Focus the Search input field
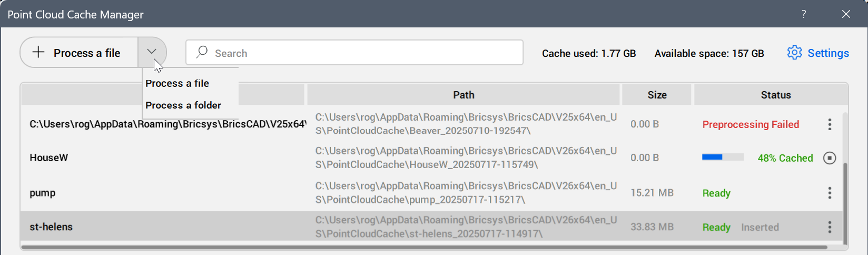Image resolution: width=868 pixels, height=255 pixels. (x=363, y=53)
